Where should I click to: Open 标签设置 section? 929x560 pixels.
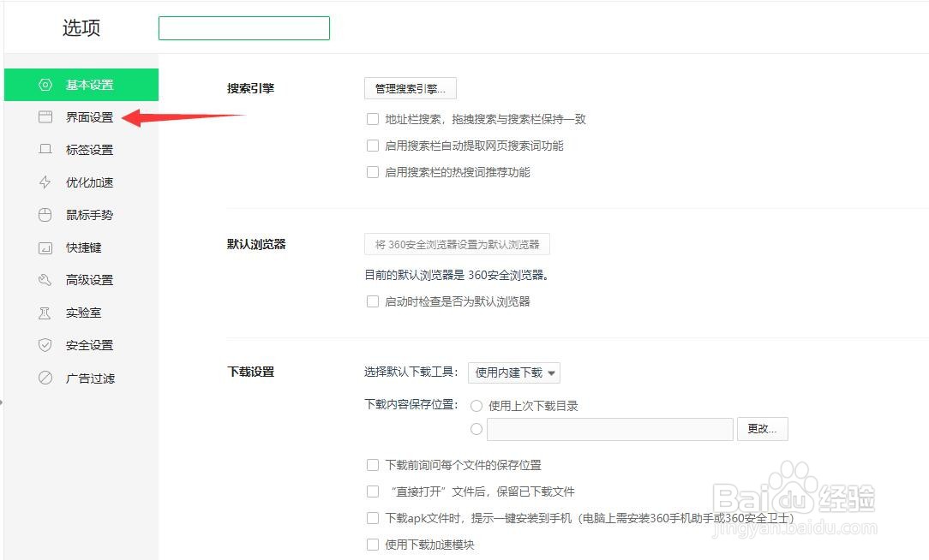81,150
